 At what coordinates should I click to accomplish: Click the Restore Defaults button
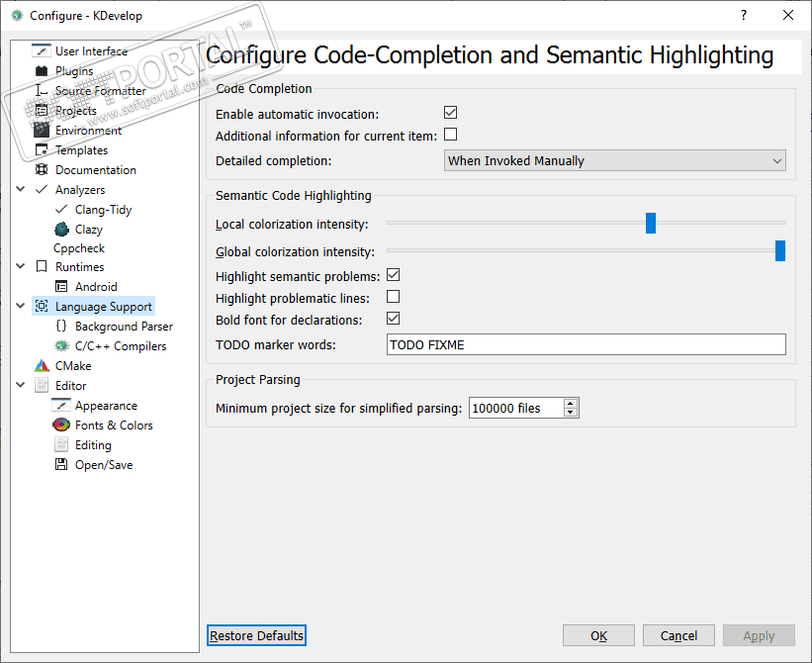point(257,635)
